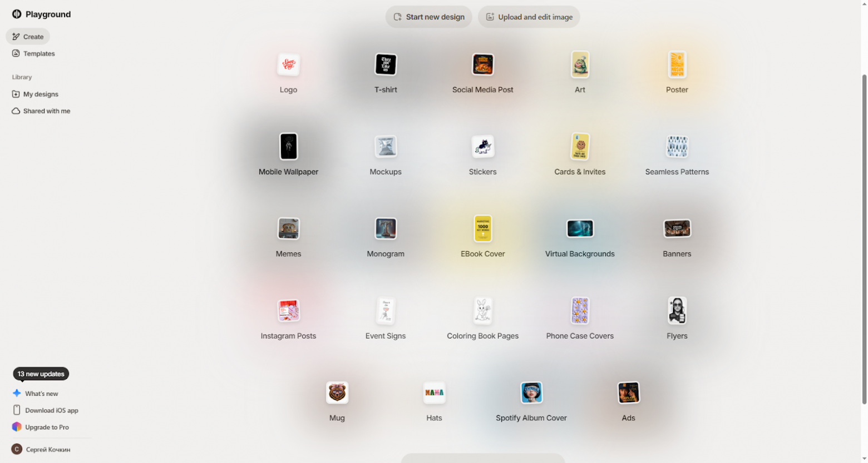Choose the T-shirt category icon
The width and height of the screenshot is (868, 463).
[x=386, y=64]
